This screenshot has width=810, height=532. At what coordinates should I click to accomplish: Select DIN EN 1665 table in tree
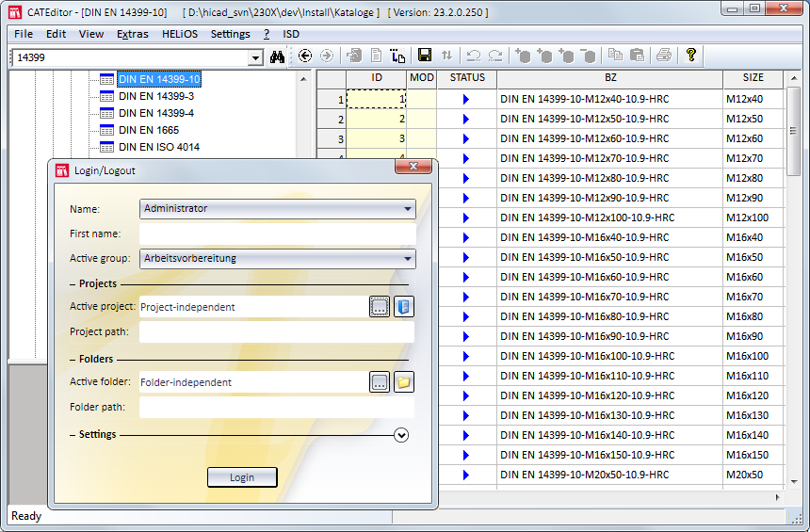pos(148,130)
